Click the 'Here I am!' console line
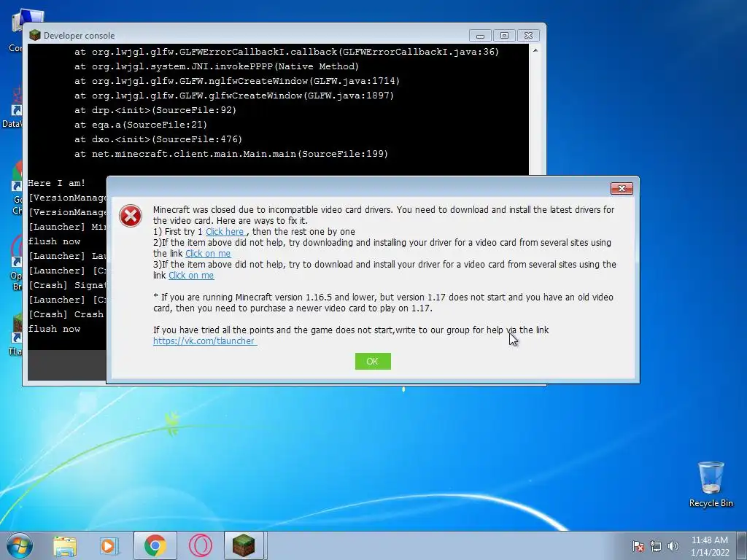Viewport: 747px width, 560px height. click(x=57, y=183)
